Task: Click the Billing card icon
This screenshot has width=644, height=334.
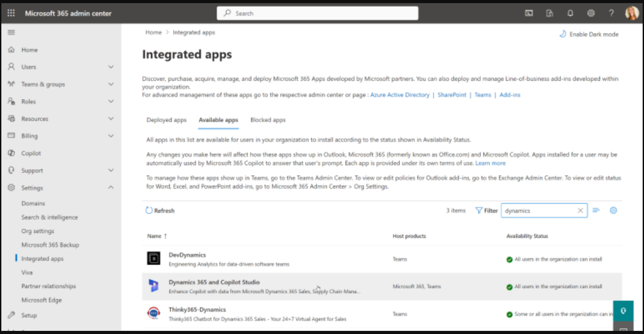Action: 12,136
